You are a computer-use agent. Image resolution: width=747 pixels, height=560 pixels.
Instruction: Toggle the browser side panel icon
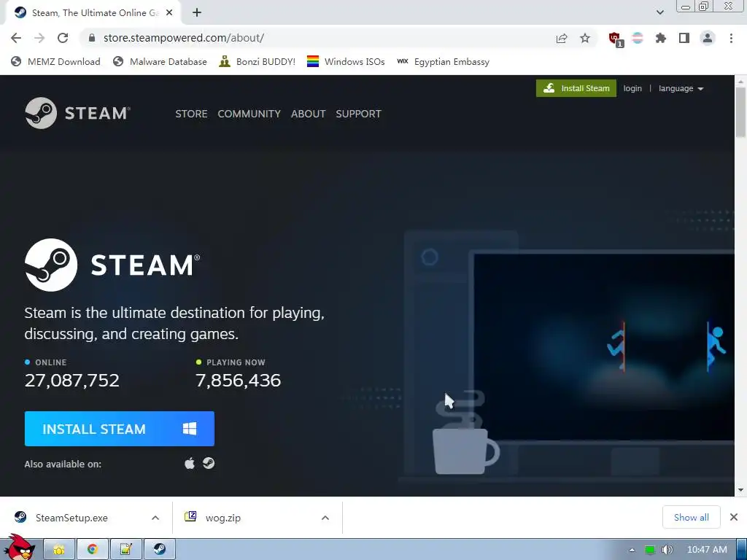pos(684,38)
